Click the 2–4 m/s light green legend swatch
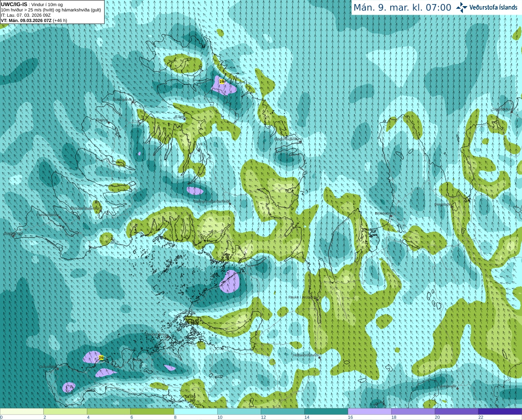Screen dimensions: 522x420 pyautogui.click(x=65, y=411)
